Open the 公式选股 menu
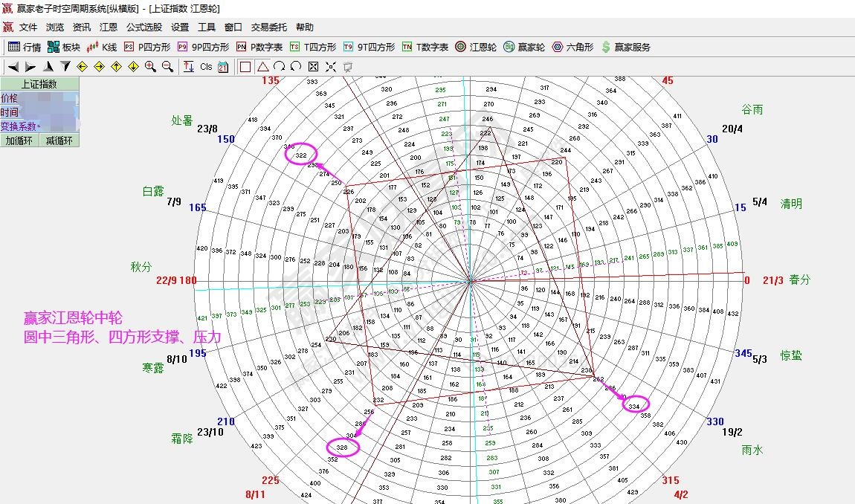855x504 pixels. coord(143,28)
